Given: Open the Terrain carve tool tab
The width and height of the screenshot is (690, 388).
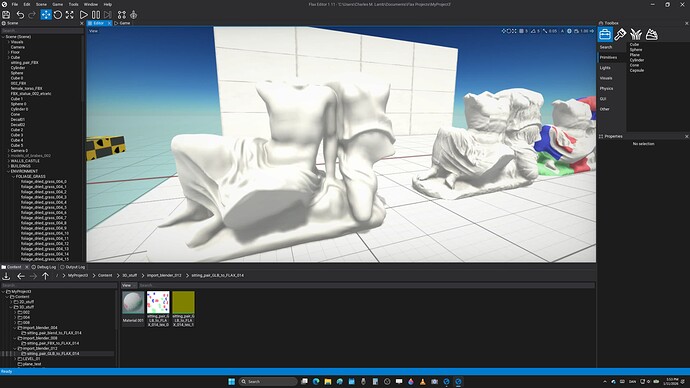Looking at the screenshot, I should (x=652, y=34).
